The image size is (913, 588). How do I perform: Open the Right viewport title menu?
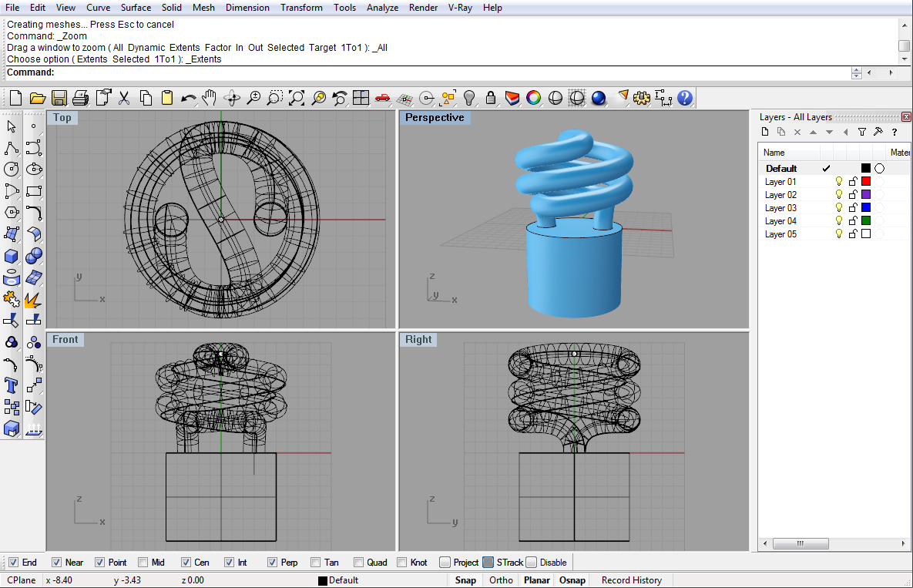point(418,340)
